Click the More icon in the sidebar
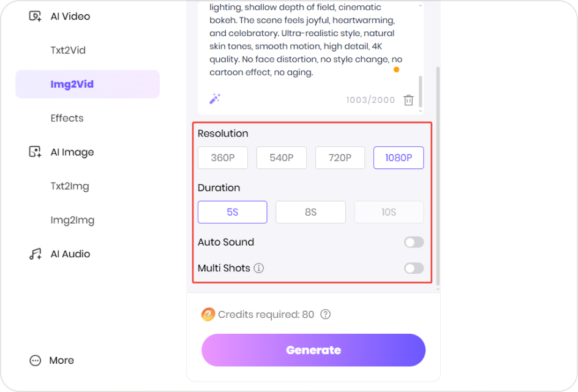Screen dimensions: 578x392 (x=34, y=360)
